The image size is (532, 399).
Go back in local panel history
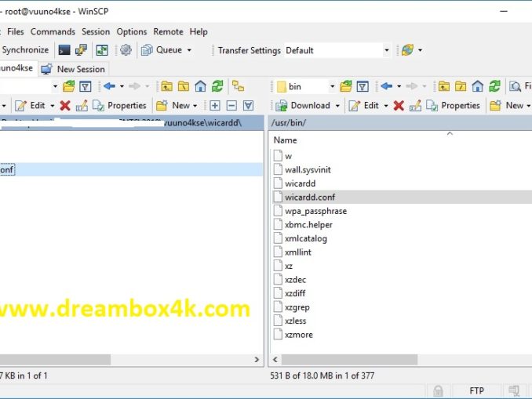tap(109, 86)
